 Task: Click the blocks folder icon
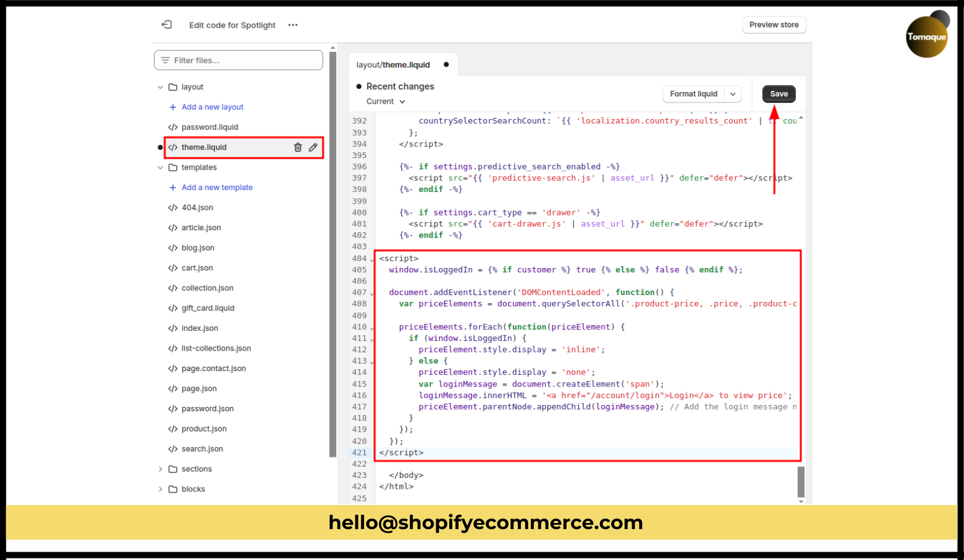click(x=173, y=489)
